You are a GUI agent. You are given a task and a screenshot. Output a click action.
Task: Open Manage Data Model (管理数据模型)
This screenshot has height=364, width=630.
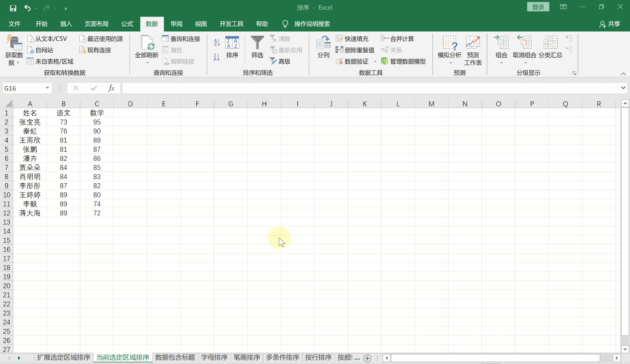[403, 61]
